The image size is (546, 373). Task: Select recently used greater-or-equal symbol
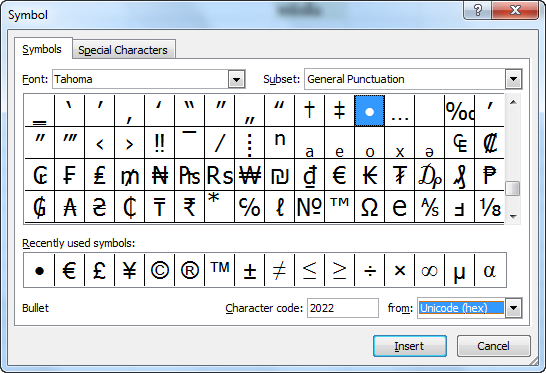pos(340,270)
